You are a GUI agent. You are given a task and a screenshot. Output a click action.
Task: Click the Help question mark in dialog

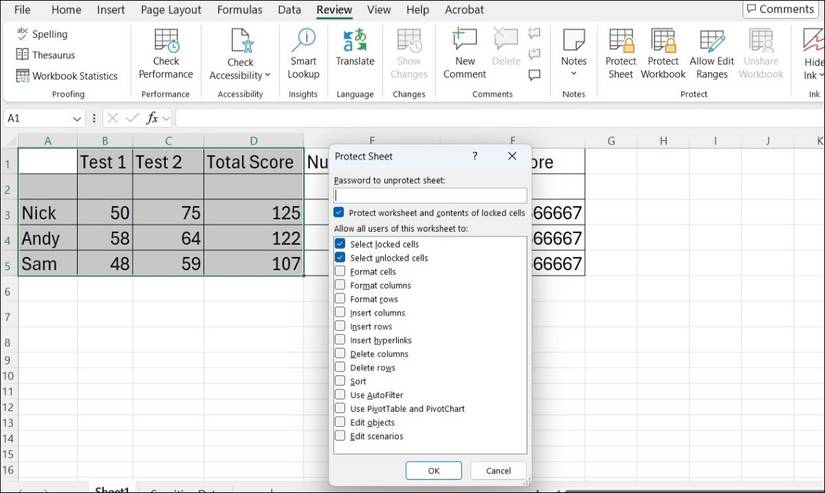tap(475, 156)
